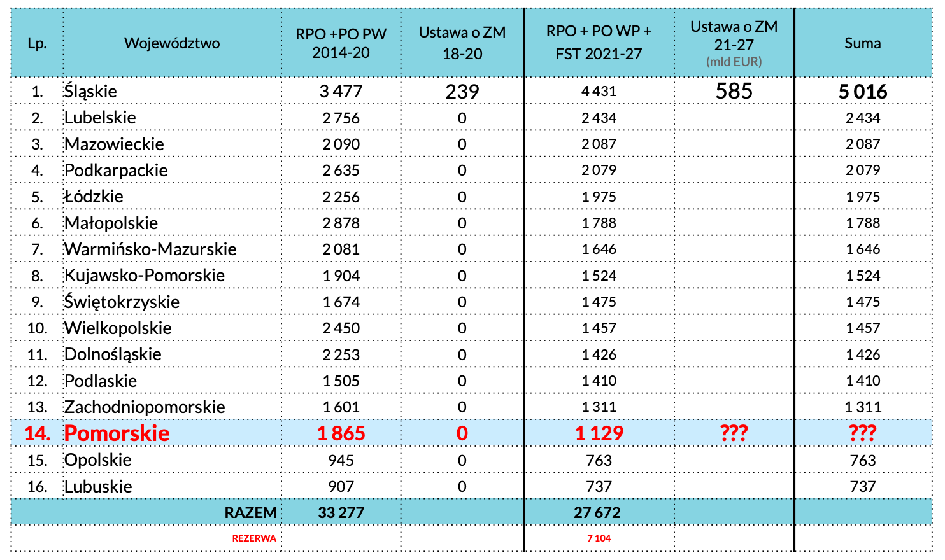Click the Kujawsko-Pomorskie row name
This screenshot has width=945, height=560.
[145, 276]
